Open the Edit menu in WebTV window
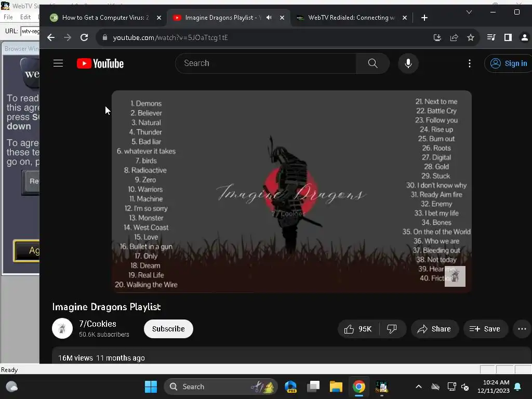The width and height of the screenshot is (532, 399). coord(25,17)
